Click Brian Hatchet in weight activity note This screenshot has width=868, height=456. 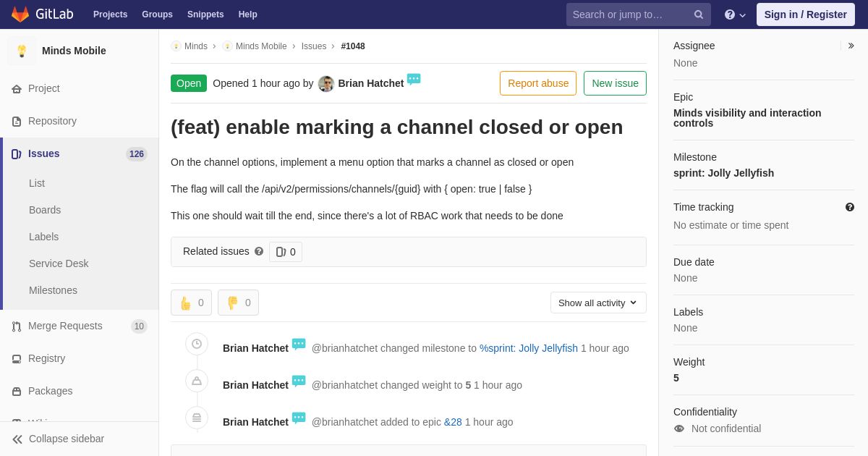pyautogui.click(x=255, y=385)
